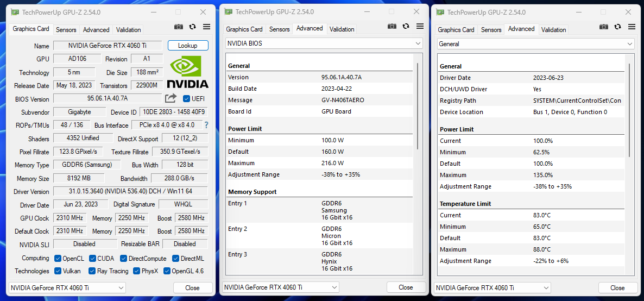The image size is (644, 301).
Task: Expand GPU selector dropdown in first window
Action: click(67, 288)
